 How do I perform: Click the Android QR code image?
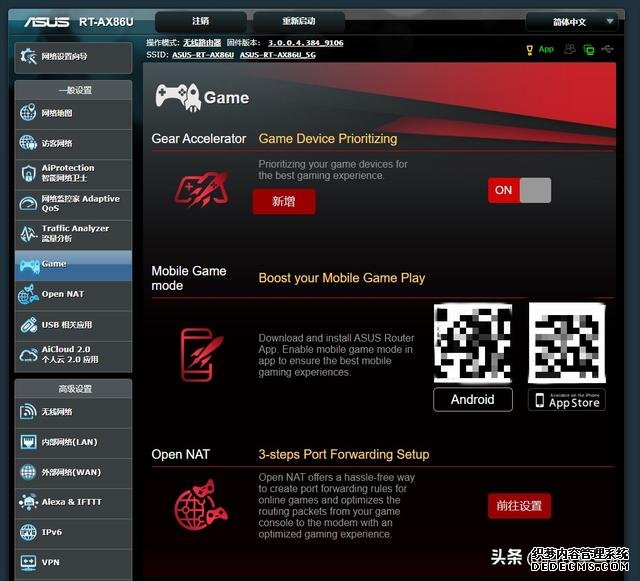[x=473, y=343]
